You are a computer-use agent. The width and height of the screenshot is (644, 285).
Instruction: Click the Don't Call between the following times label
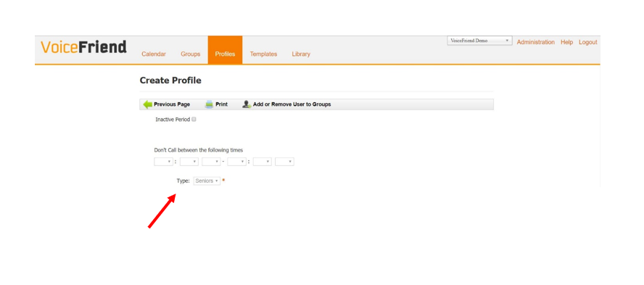click(199, 150)
